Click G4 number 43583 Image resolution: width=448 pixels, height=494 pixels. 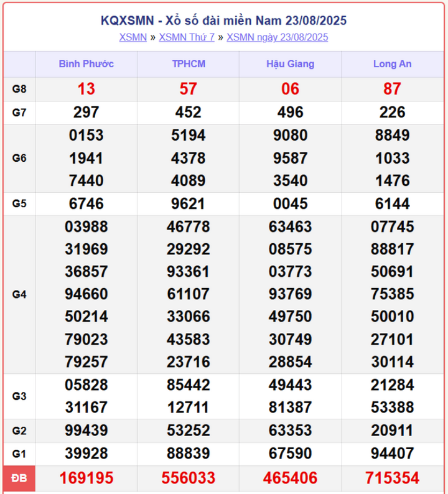[x=189, y=339]
